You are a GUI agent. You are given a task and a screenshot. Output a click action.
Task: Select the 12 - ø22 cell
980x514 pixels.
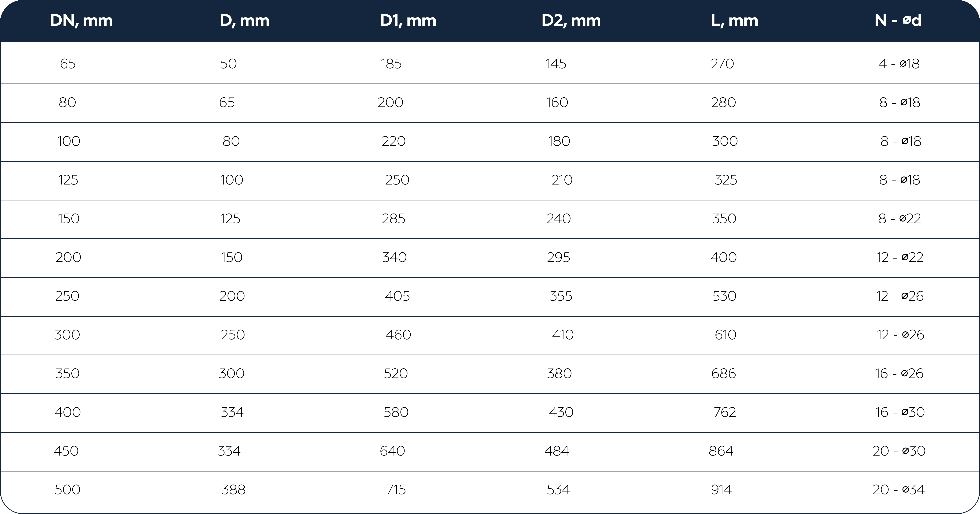click(x=900, y=257)
